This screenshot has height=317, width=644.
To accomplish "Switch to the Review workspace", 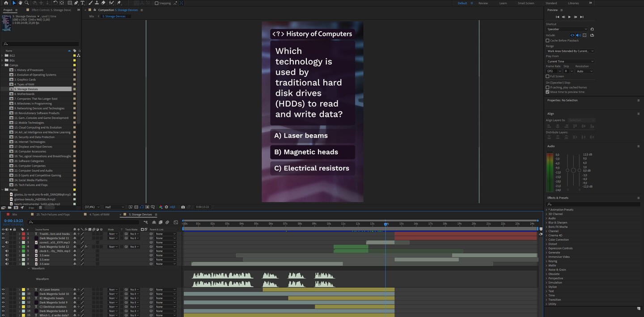I will pos(483,3).
